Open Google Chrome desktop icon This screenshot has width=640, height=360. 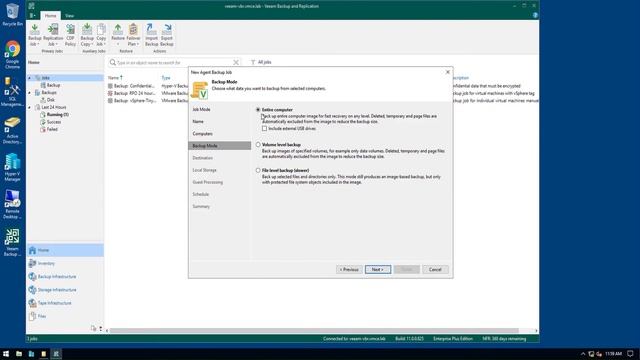pyautogui.click(x=12, y=55)
